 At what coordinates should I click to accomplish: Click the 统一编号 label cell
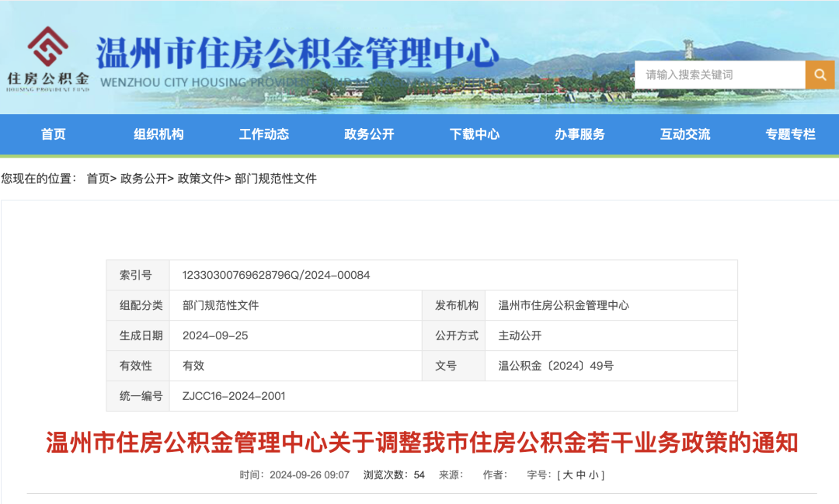coord(138,396)
